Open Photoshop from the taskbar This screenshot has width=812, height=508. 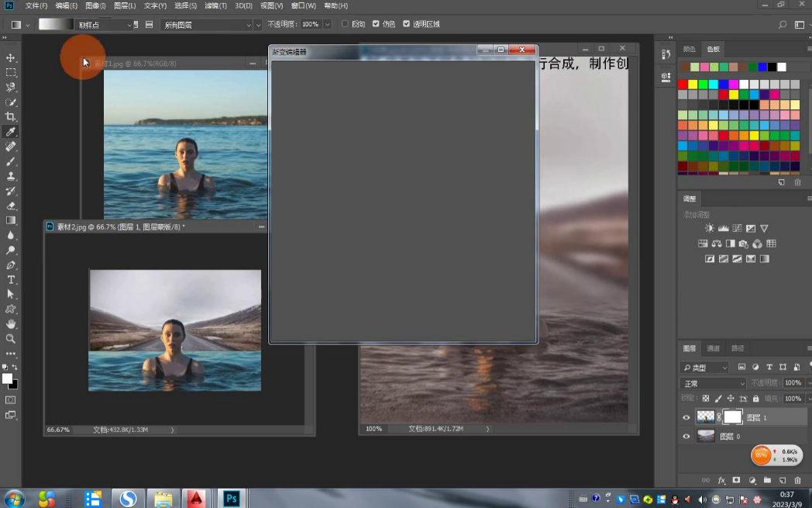coord(231,498)
